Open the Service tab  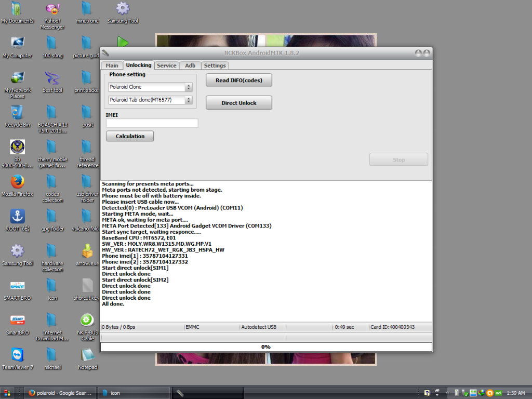point(166,65)
